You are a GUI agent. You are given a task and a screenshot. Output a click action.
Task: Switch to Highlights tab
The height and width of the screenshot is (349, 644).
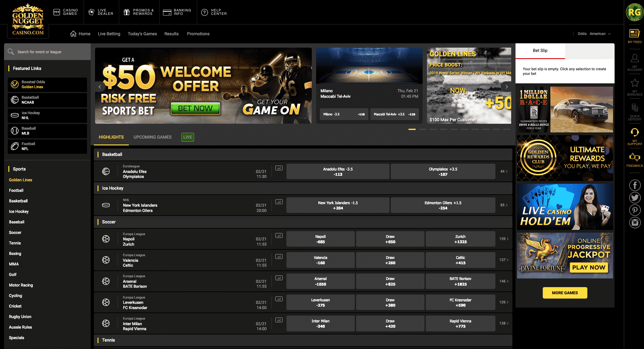pos(111,137)
